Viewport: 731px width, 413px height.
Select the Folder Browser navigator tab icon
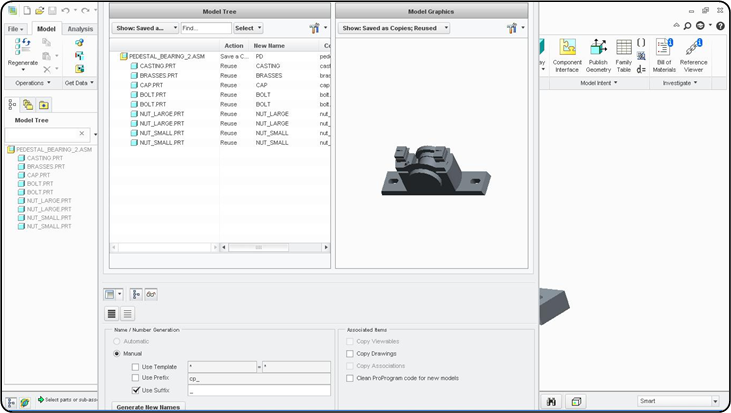click(28, 105)
